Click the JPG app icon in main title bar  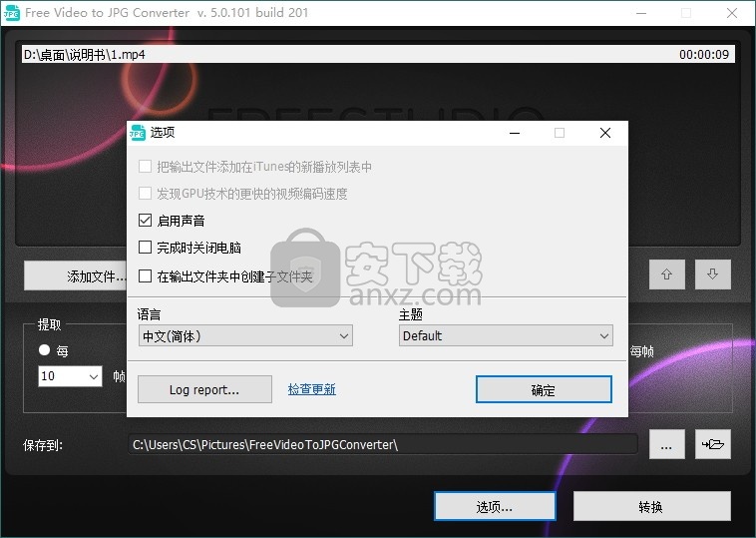point(11,13)
